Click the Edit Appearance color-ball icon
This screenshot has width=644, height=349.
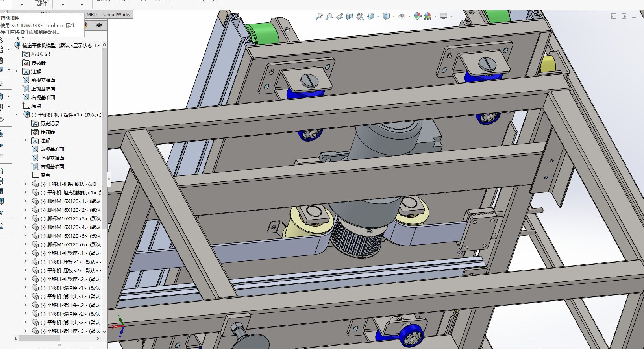coord(418,16)
